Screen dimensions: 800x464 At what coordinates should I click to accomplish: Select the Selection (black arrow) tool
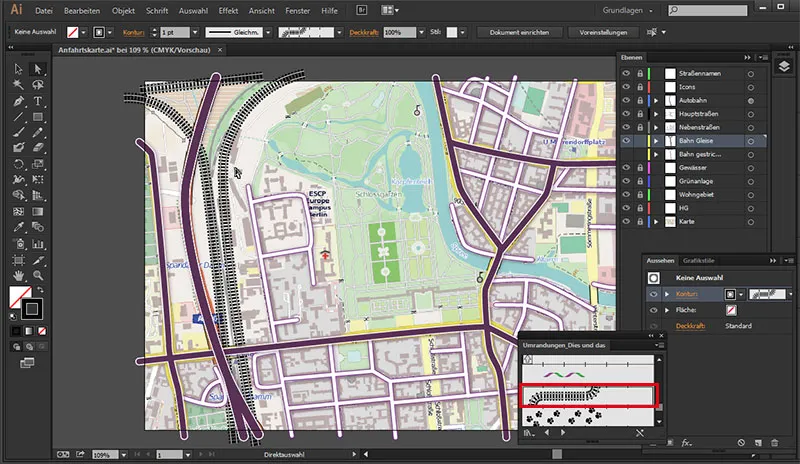pyautogui.click(x=18, y=69)
